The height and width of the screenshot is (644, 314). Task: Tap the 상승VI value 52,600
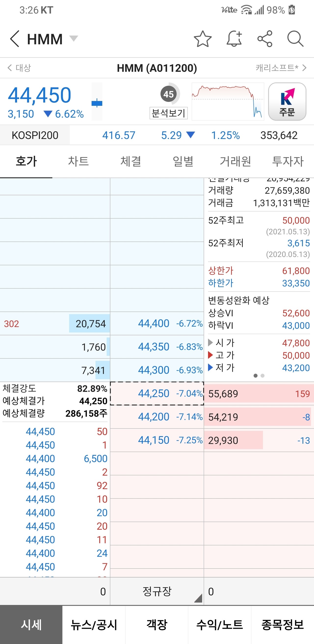point(296,313)
